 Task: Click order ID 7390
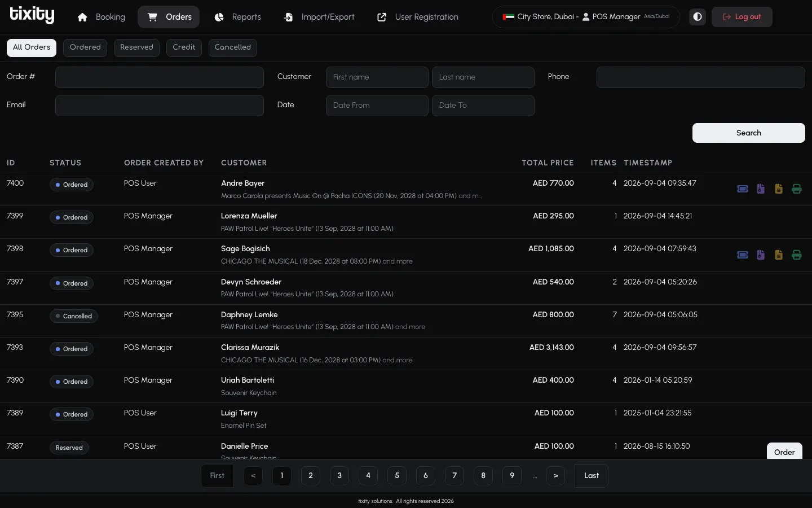tap(15, 380)
